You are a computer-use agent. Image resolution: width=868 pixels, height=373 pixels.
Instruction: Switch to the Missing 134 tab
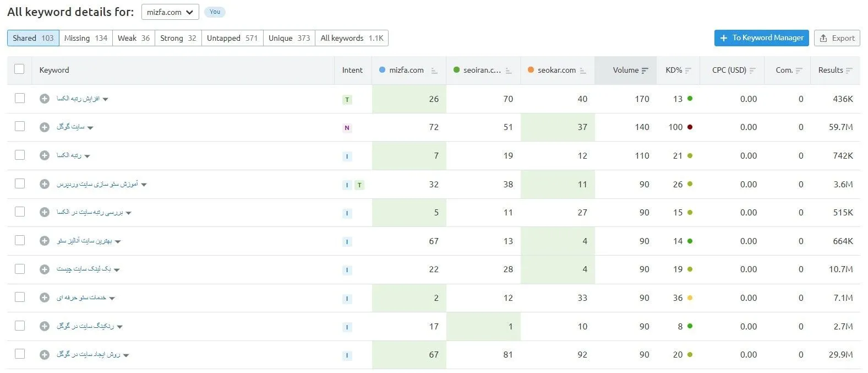tap(86, 38)
